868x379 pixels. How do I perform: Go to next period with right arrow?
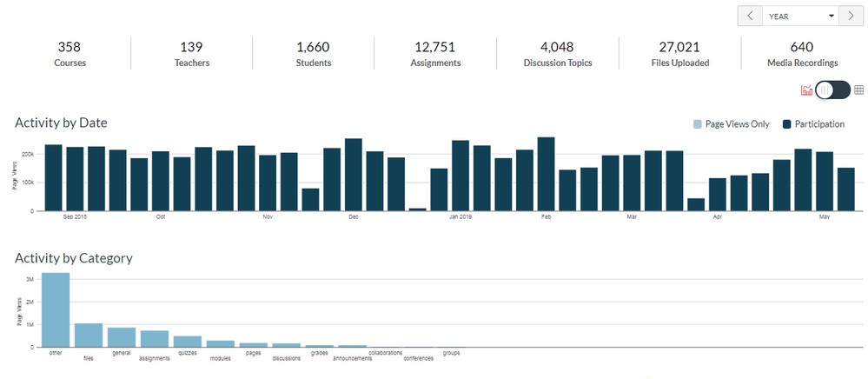(851, 16)
